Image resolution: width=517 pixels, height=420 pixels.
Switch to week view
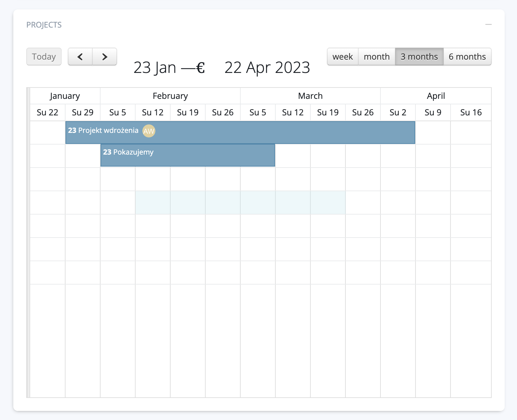point(343,57)
